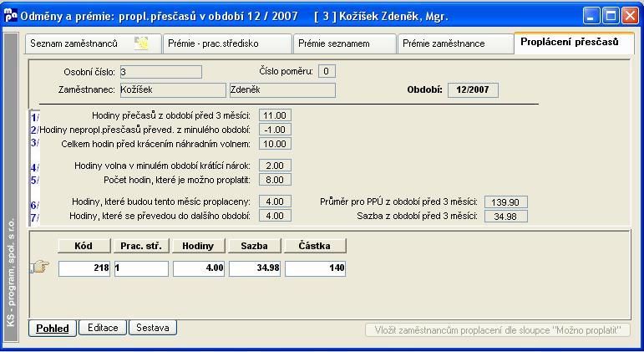This screenshot has height=352, width=644.
Task: Click the Sazba column header
Action: click(255, 246)
